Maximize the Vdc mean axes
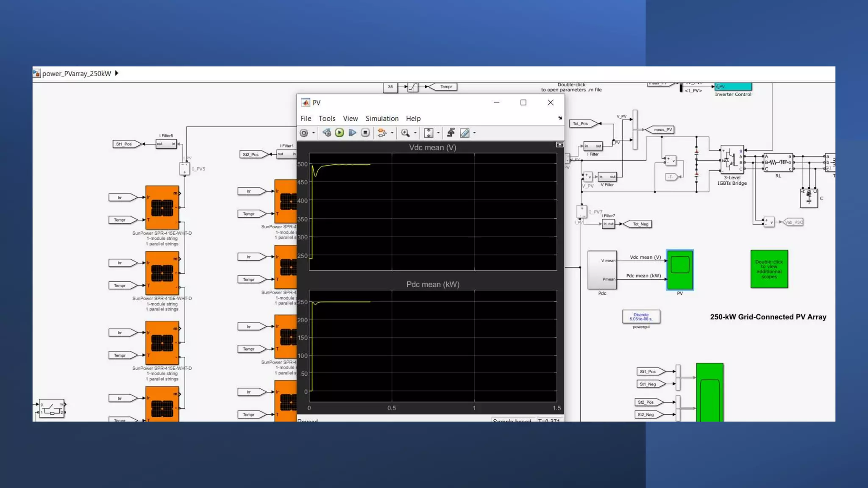 pos(559,145)
